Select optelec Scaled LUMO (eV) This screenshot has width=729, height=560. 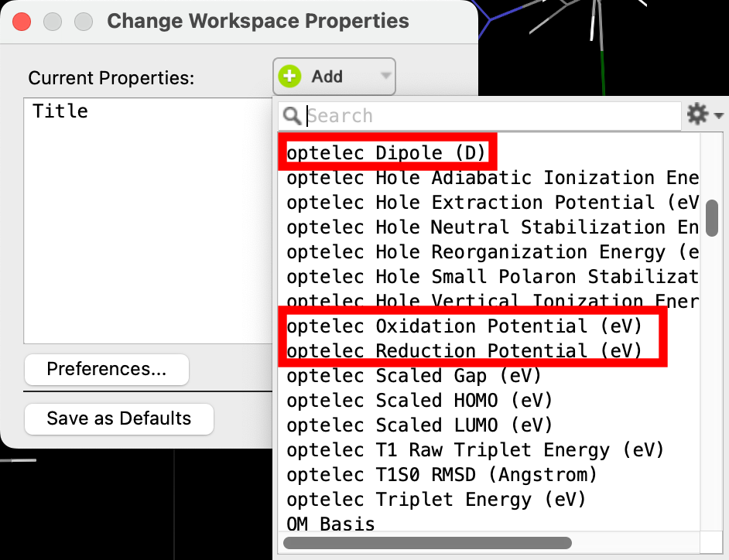coord(419,425)
